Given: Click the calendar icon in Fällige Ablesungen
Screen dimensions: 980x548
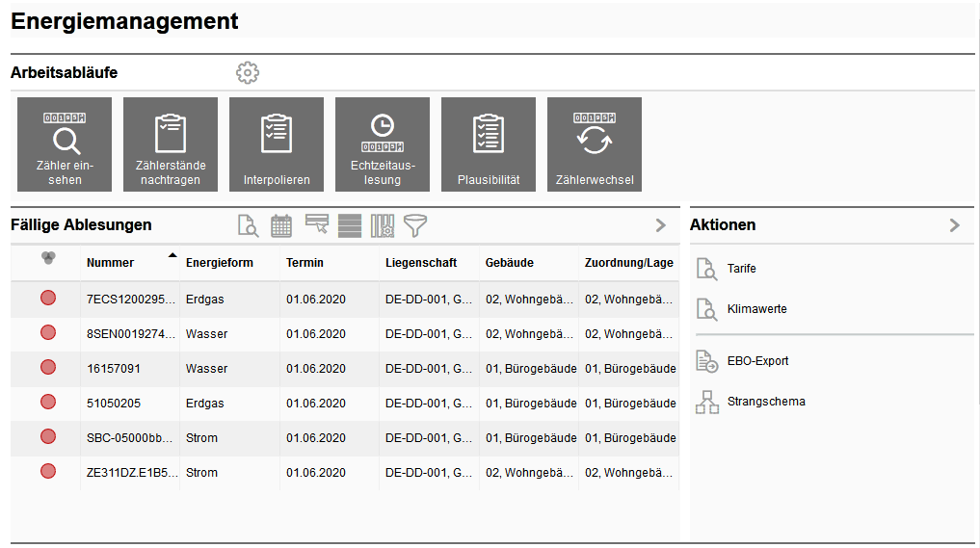Looking at the screenshot, I should 281,226.
